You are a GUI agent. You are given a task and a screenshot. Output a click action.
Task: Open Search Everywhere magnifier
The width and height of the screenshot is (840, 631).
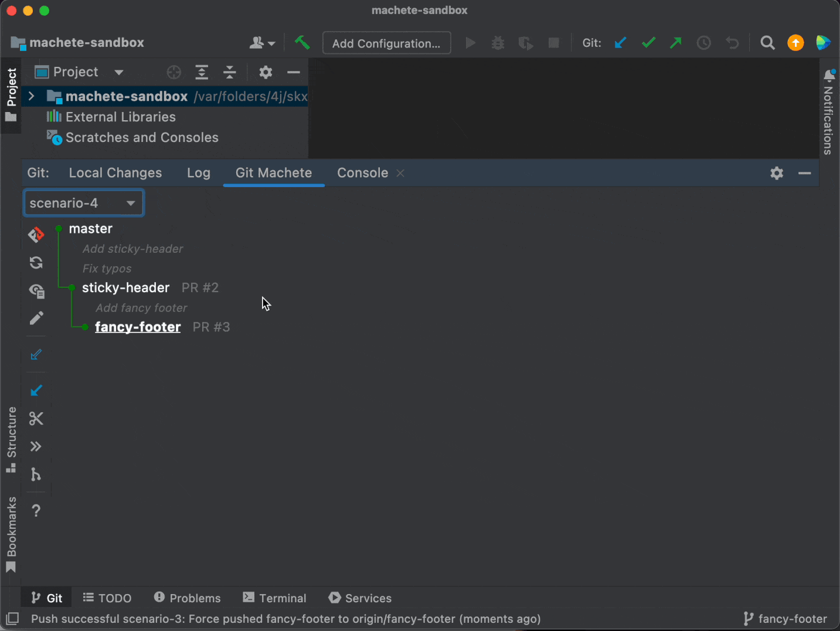[x=767, y=43]
